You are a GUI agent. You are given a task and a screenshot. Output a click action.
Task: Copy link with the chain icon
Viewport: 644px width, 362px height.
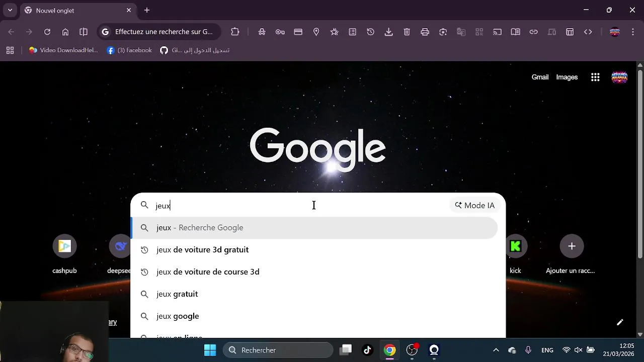coord(534,32)
